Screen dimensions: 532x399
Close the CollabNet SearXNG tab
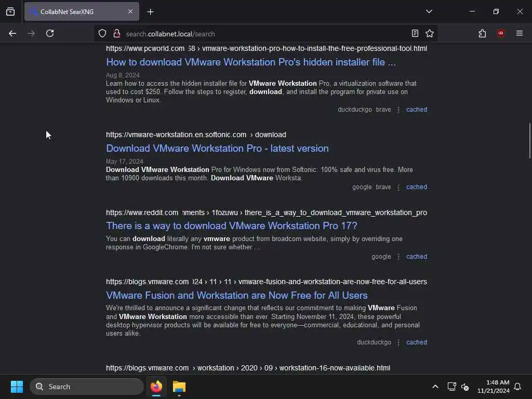(x=130, y=11)
